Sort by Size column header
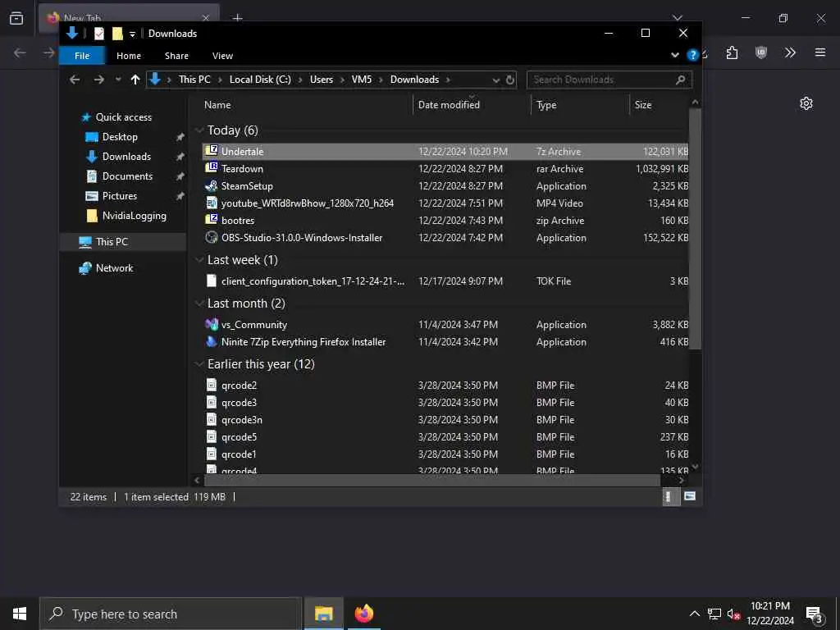Viewport: 840px width, 630px height. 643,104
